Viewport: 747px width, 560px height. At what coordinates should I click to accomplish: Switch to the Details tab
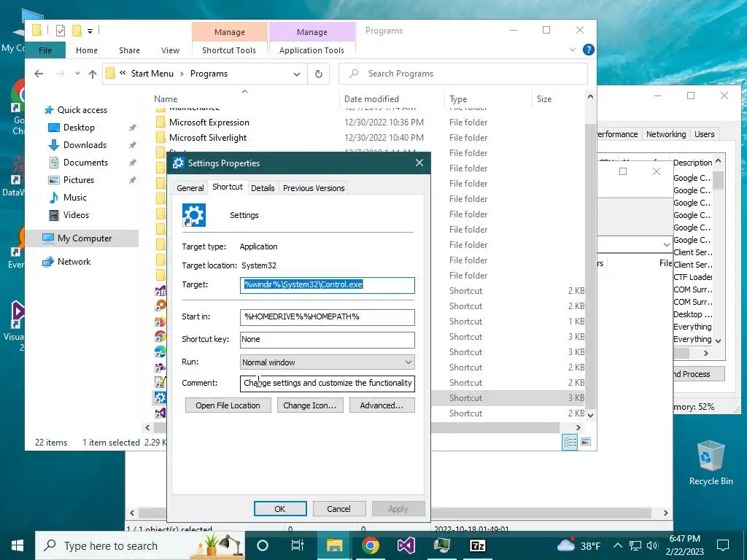click(x=263, y=188)
